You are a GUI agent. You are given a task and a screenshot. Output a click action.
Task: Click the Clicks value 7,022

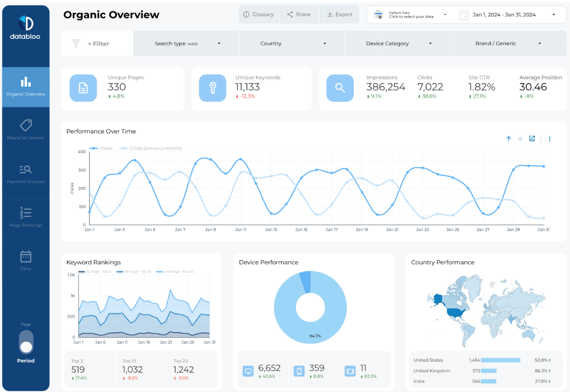click(x=431, y=87)
